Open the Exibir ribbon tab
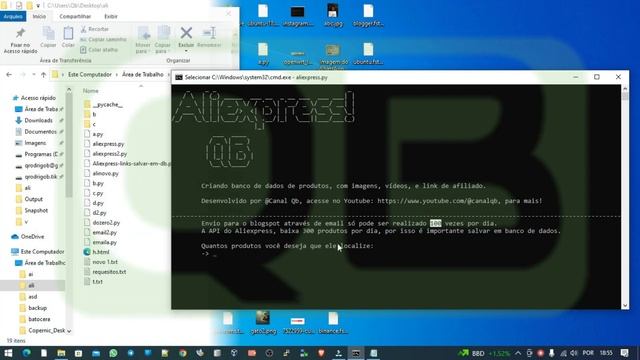Viewport: 640px width, 360px height. [111, 16]
